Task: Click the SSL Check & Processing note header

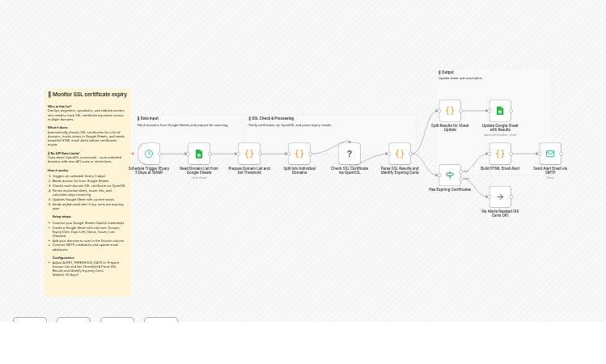Action: 272,119
